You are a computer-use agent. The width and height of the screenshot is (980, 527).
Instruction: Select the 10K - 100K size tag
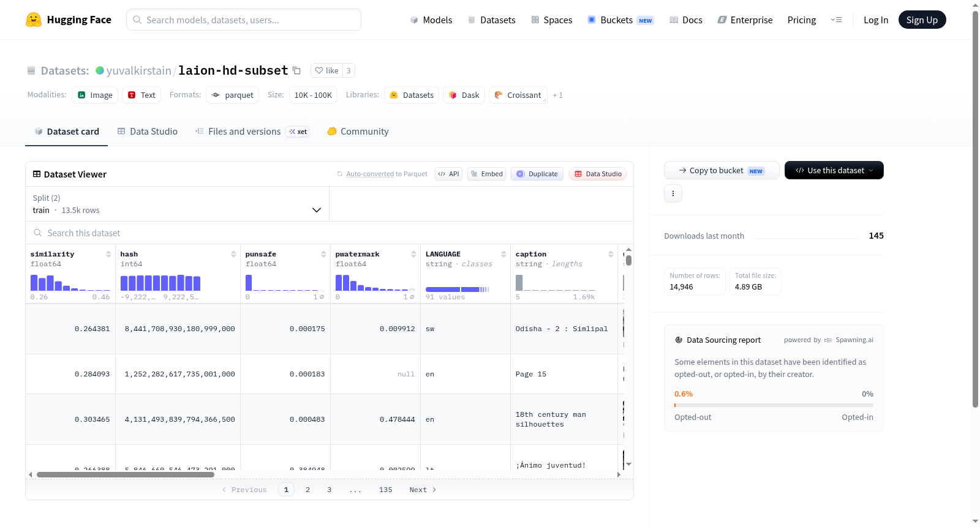click(x=313, y=95)
